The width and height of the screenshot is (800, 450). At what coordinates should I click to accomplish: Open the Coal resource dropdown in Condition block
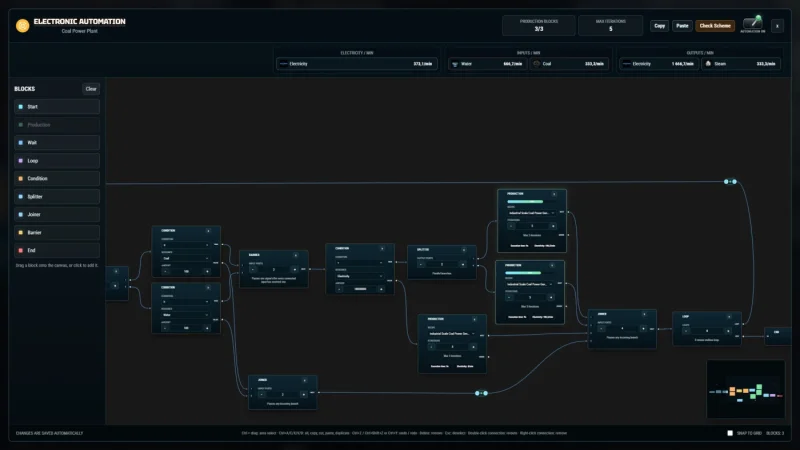[x=185, y=259]
